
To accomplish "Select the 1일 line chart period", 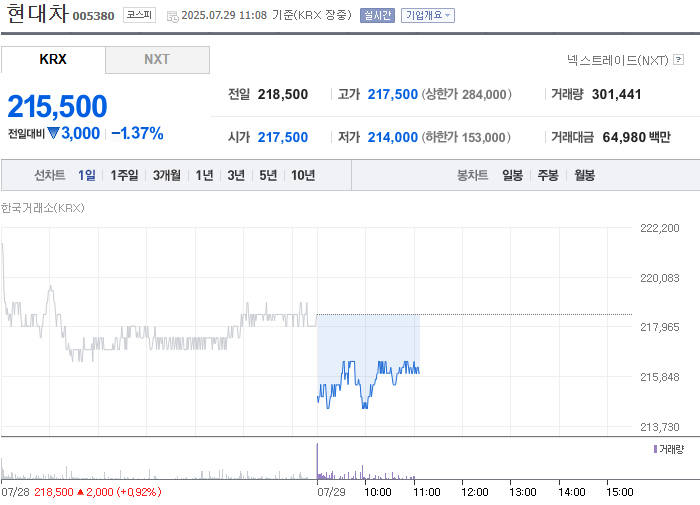I will 87,175.
